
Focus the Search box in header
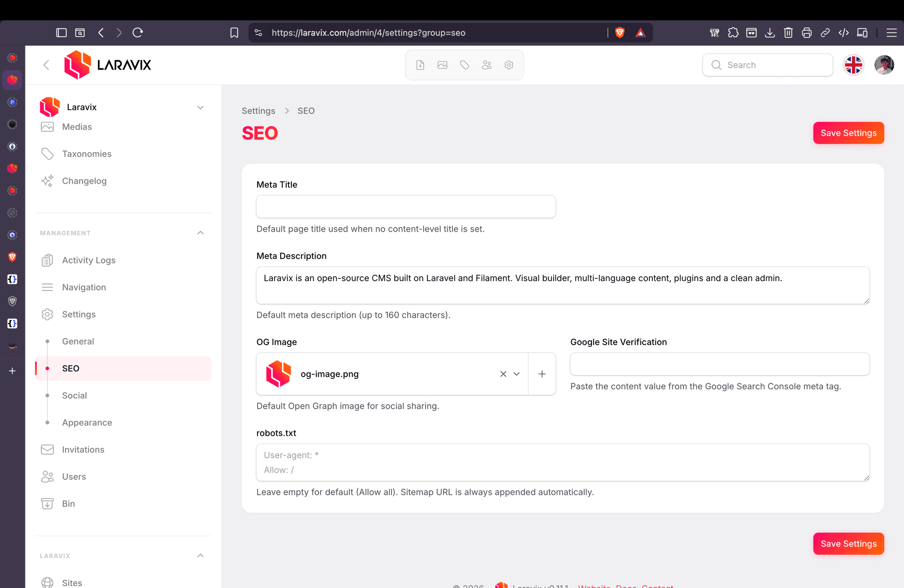coord(767,65)
